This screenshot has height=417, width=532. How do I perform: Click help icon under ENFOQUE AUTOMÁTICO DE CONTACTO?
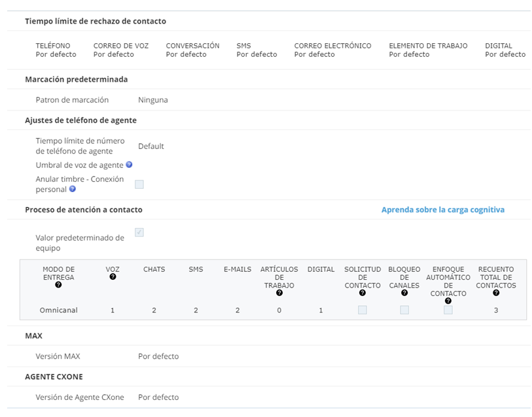(448, 301)
